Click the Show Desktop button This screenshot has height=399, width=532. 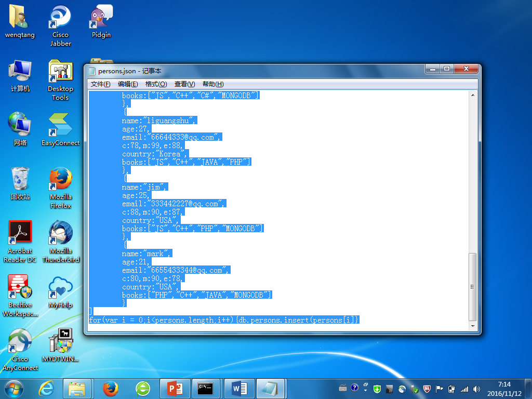pos(528,389)
